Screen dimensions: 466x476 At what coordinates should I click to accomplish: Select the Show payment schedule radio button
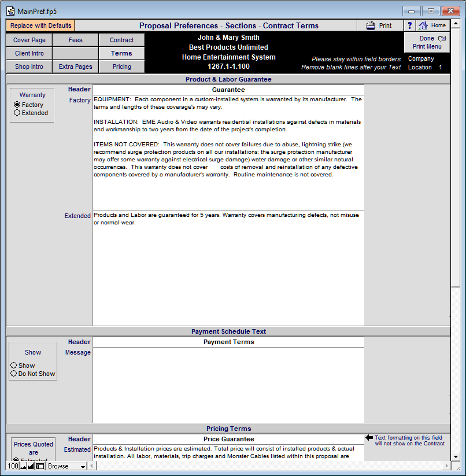point(14,365)
